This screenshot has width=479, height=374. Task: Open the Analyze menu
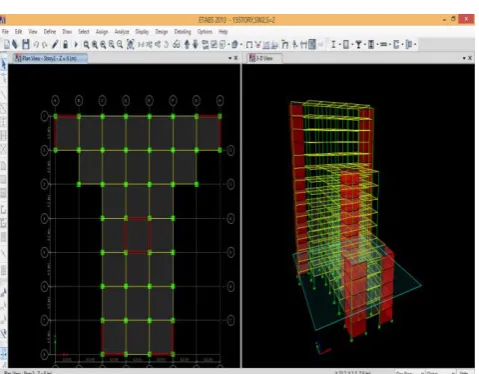[x=122, y=32]
